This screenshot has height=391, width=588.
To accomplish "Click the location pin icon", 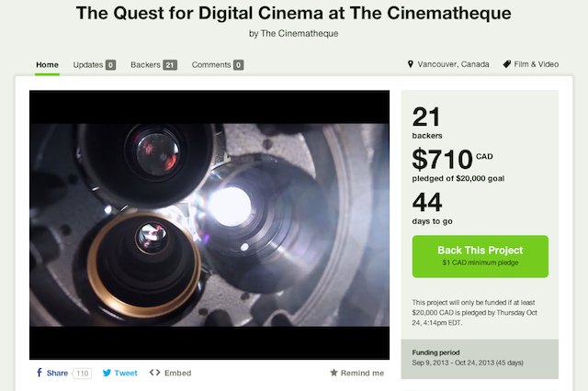I will (411, 65).
